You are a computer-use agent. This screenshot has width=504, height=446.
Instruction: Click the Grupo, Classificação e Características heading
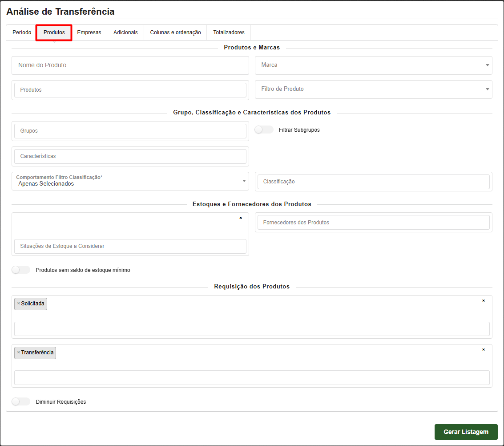click(x=252, y=113)
